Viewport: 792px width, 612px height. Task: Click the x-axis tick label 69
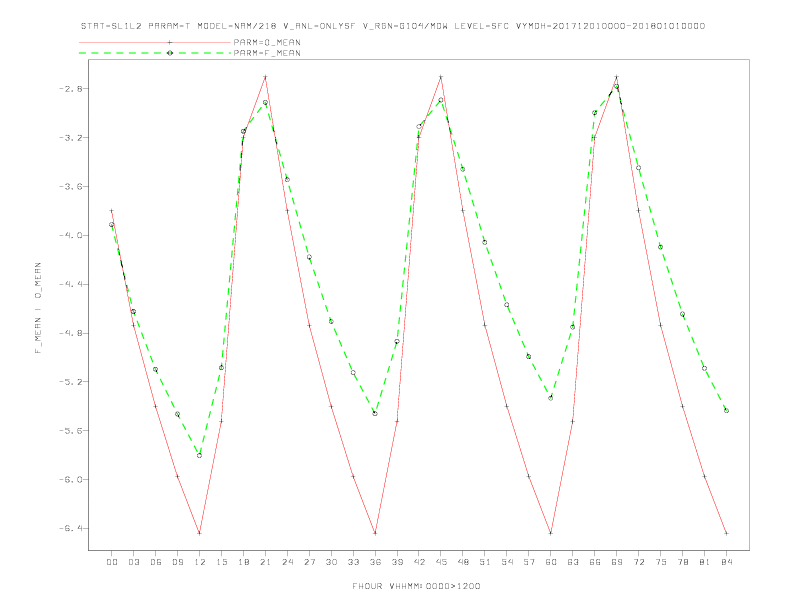pos(617,562)
